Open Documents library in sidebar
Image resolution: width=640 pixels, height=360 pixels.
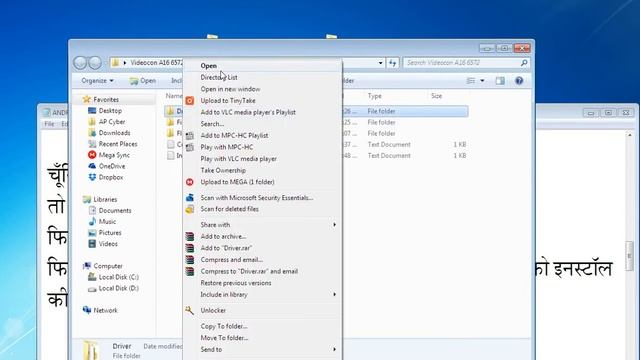[115, 211]
